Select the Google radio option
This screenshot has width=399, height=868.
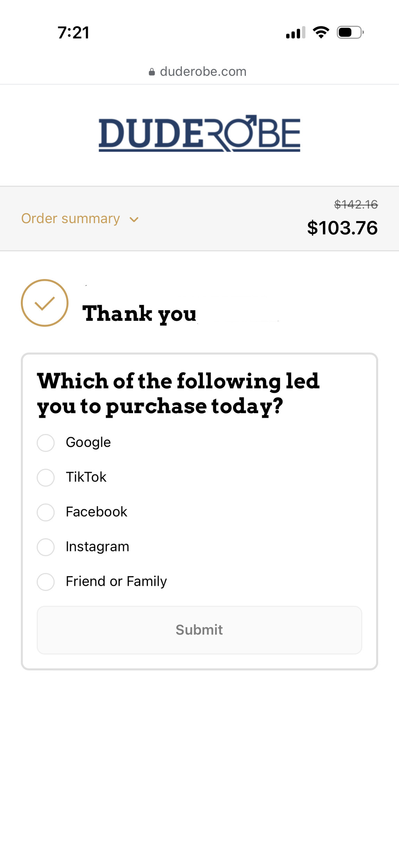pos(46,443)
